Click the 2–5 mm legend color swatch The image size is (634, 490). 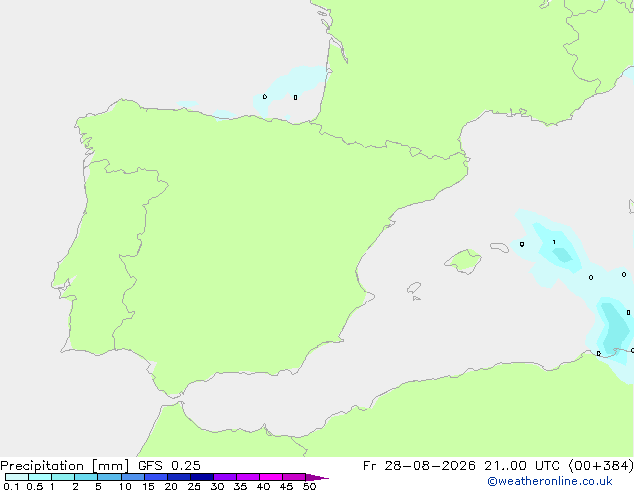click(86, 477)
